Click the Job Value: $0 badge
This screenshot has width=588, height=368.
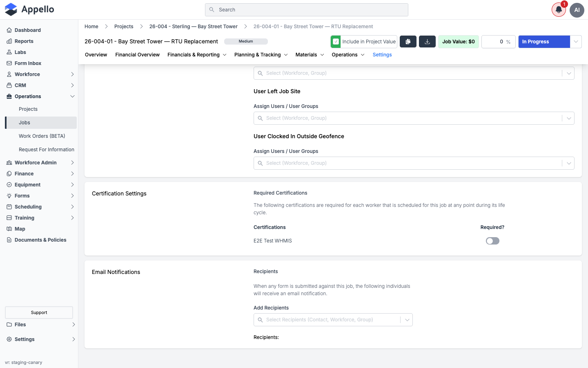(459, 42)
